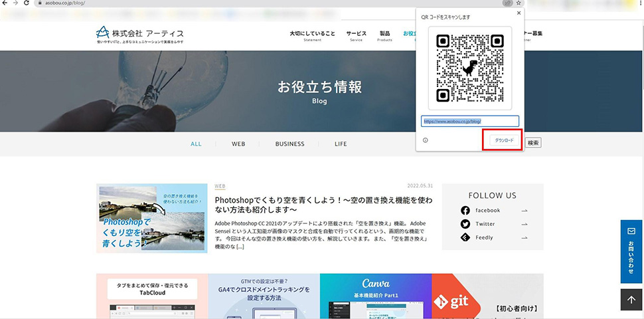Screen dimensions: 644x319
Task: Click the QR コードをスキャンします title
Action: point(445,17)
